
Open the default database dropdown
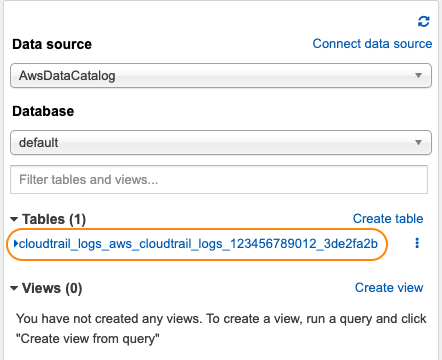221,143
